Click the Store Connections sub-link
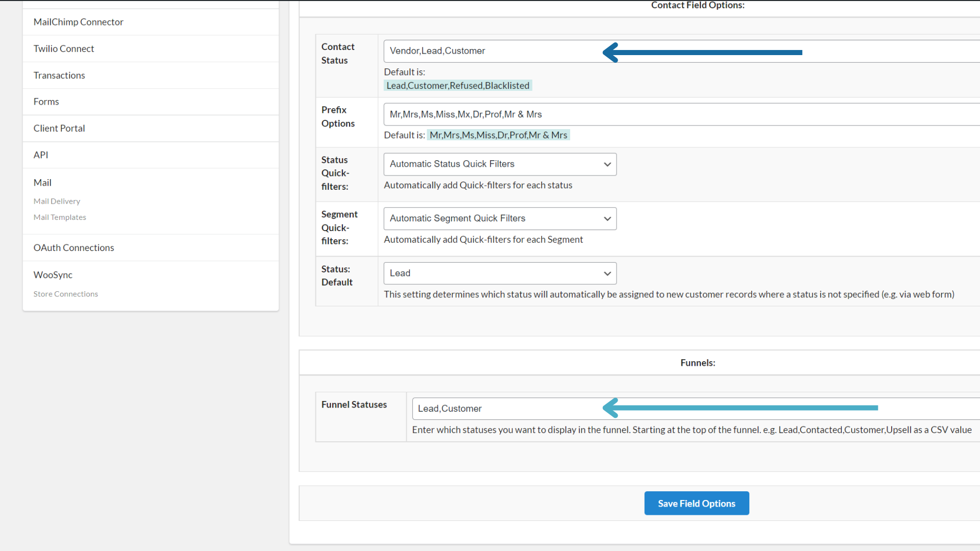 [x=65, y=294]
